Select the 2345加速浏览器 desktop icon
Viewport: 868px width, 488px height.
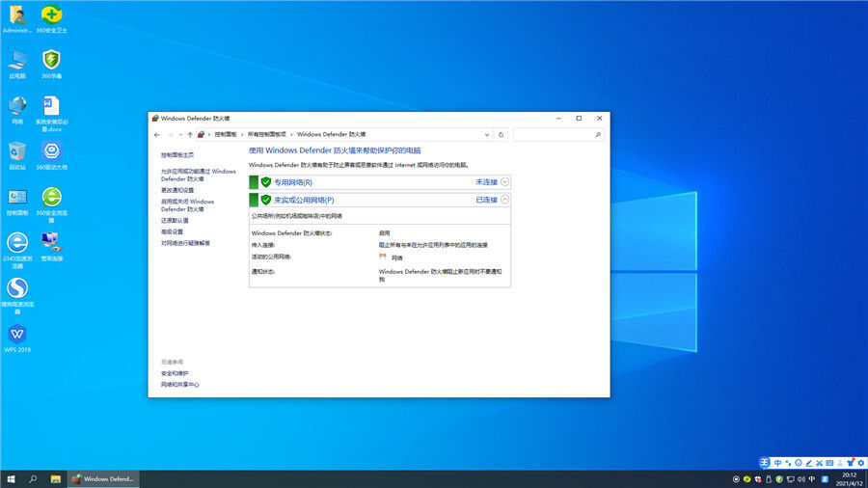click(17, 251)
